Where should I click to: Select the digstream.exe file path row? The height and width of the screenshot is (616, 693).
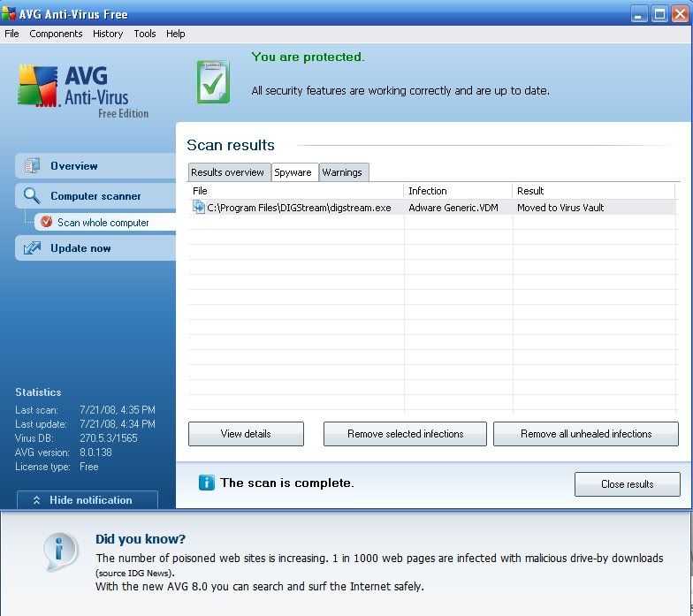(431, 207)
